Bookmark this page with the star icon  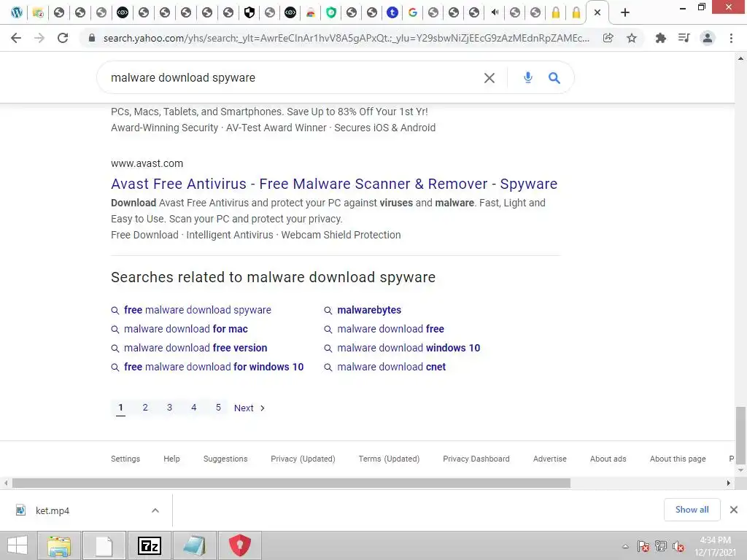pos(631,38)
